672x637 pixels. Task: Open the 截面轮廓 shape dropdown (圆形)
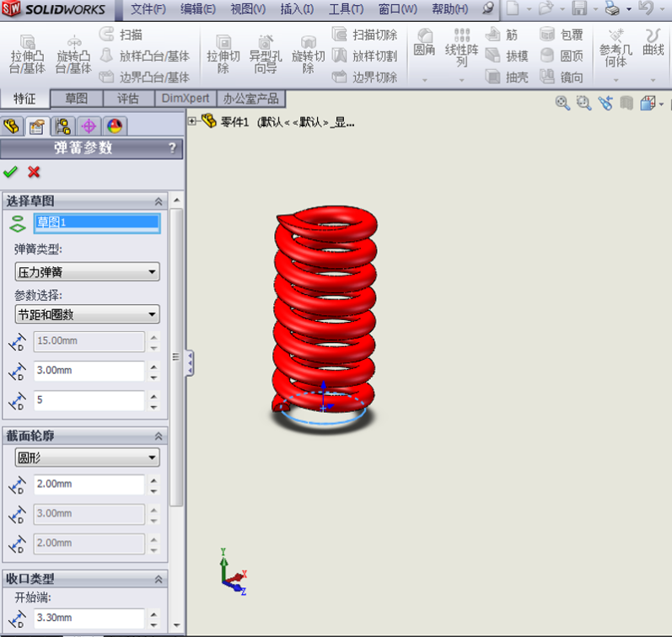click(x=88, y=458)
